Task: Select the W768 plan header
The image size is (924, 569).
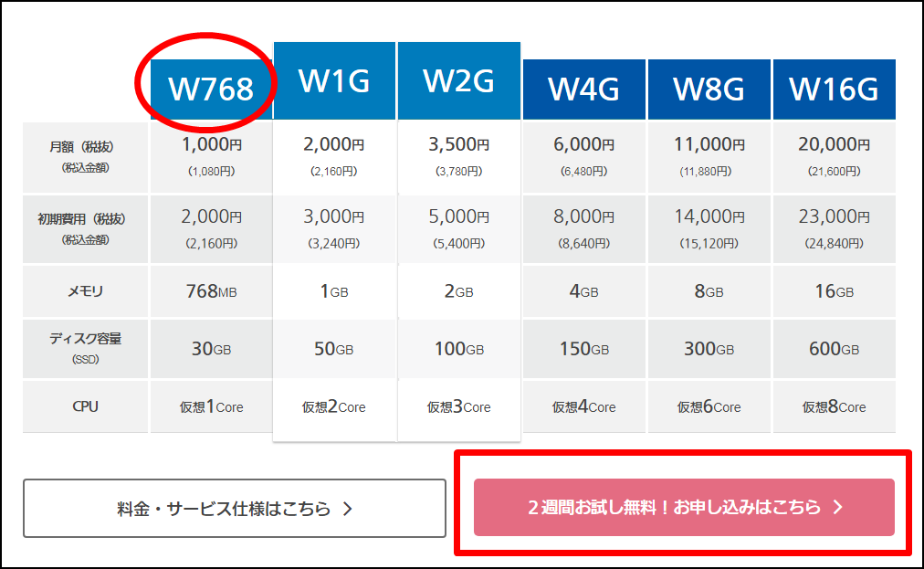Action: (x=211, y=89)
